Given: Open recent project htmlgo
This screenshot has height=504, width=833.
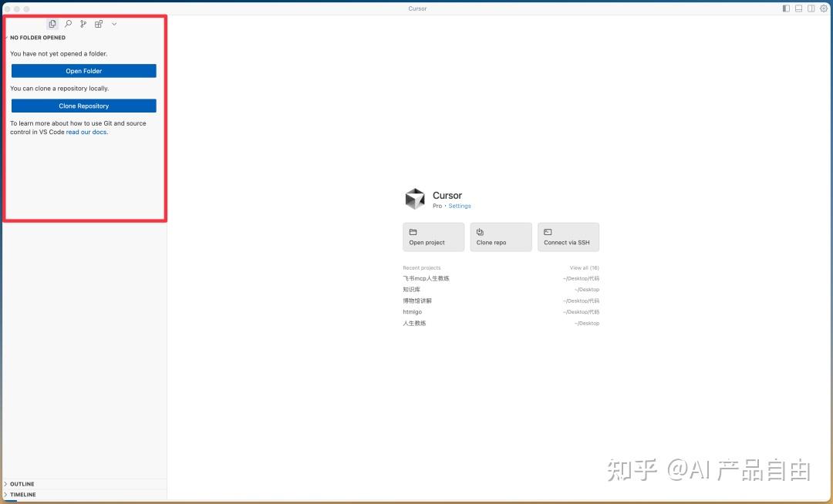Looking at the screenshot, I should (501, 312).
